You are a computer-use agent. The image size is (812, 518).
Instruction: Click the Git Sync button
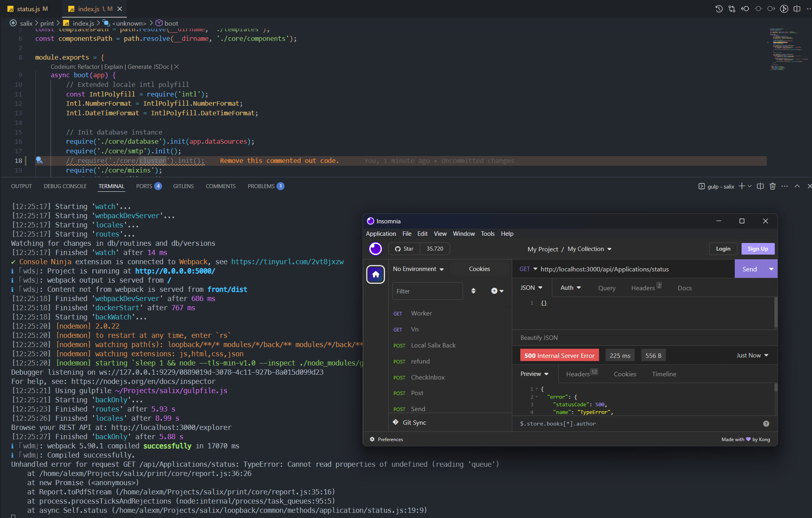(409, 422)
